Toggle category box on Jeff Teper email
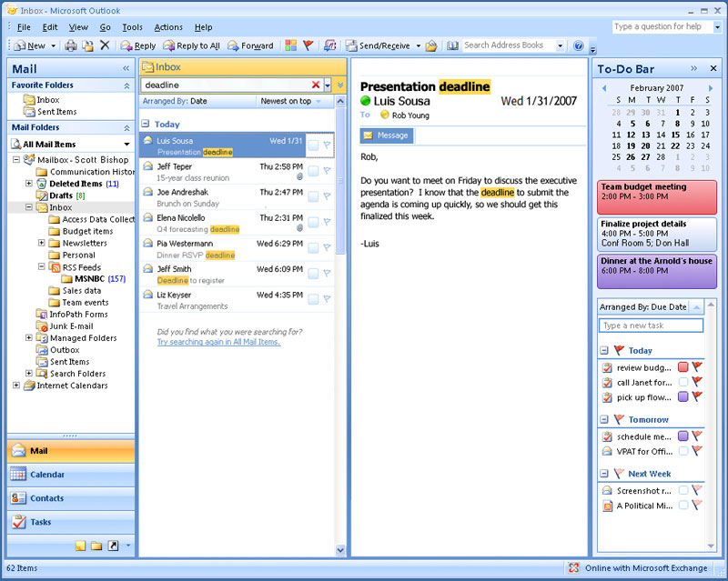Viewport: 728px width, 581px height. (313, 171)
